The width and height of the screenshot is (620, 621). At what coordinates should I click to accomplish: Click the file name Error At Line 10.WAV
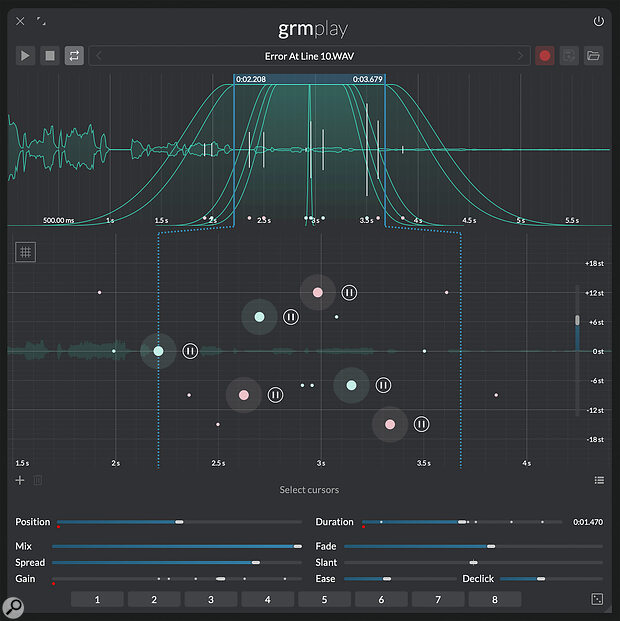tap(309, 56)
